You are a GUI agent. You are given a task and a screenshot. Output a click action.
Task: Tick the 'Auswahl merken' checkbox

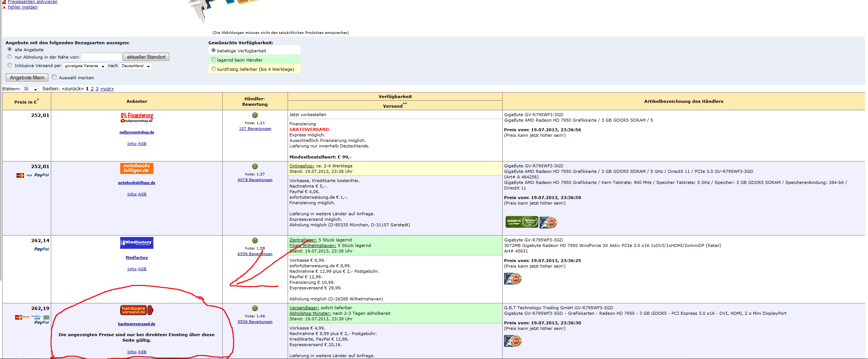coord(54,77)
